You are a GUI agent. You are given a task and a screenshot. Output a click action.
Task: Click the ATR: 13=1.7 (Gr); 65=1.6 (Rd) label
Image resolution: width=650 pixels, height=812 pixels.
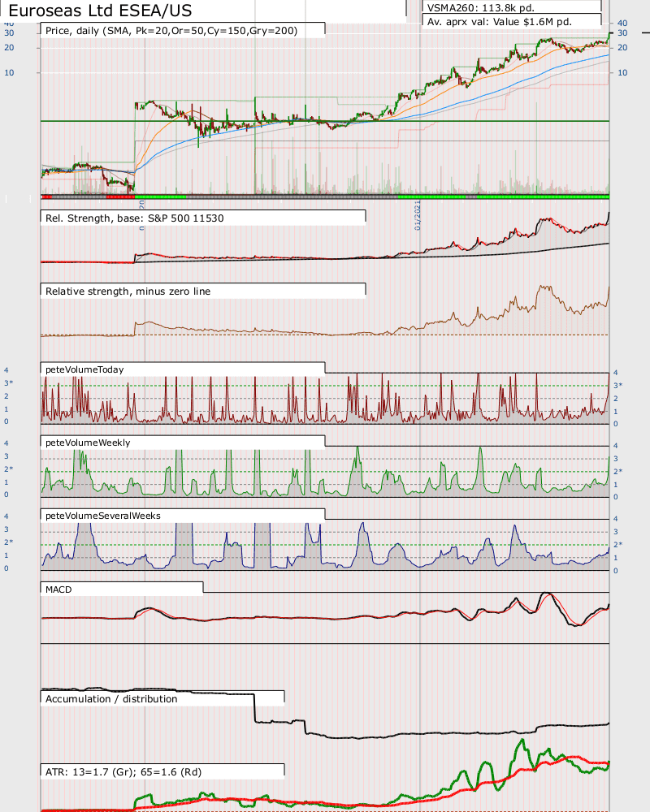(x=123, y=771)
